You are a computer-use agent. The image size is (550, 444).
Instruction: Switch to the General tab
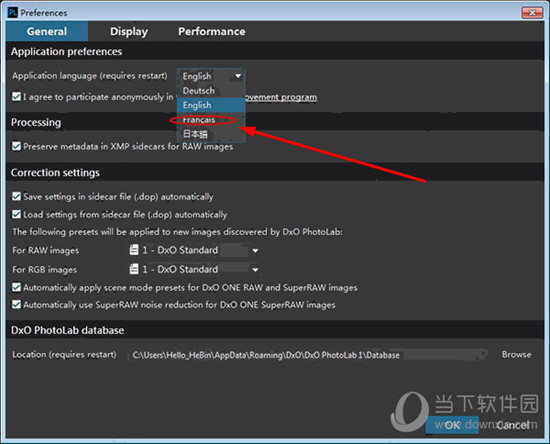click(x=47, y=31)
